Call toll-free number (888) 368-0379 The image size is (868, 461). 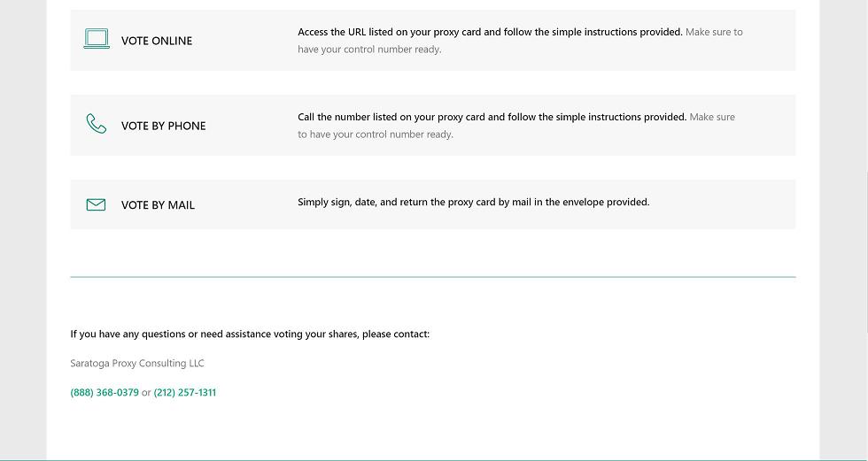pyautogui.click(x=105, y=393)
